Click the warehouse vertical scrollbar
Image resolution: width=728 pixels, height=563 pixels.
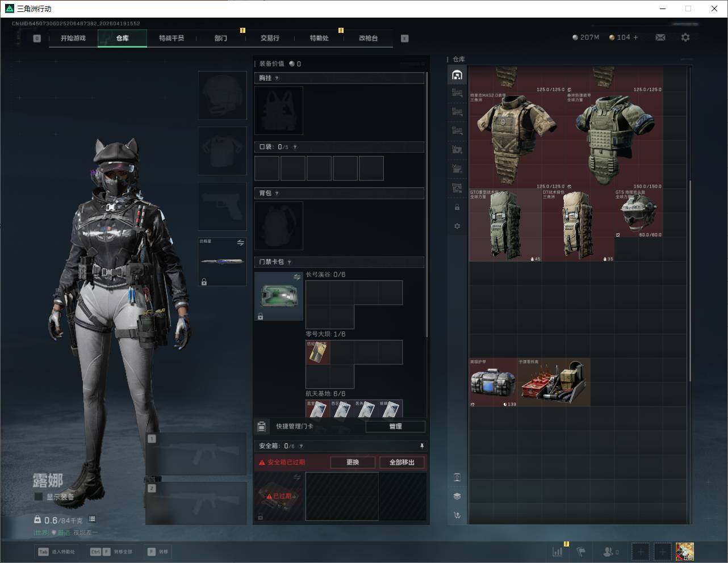(690, 281)
